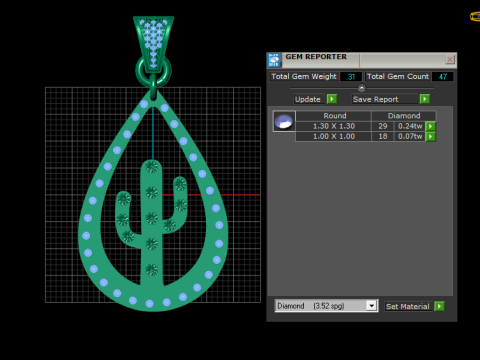Click the Total Gem Weight value field

click(351, 77)
